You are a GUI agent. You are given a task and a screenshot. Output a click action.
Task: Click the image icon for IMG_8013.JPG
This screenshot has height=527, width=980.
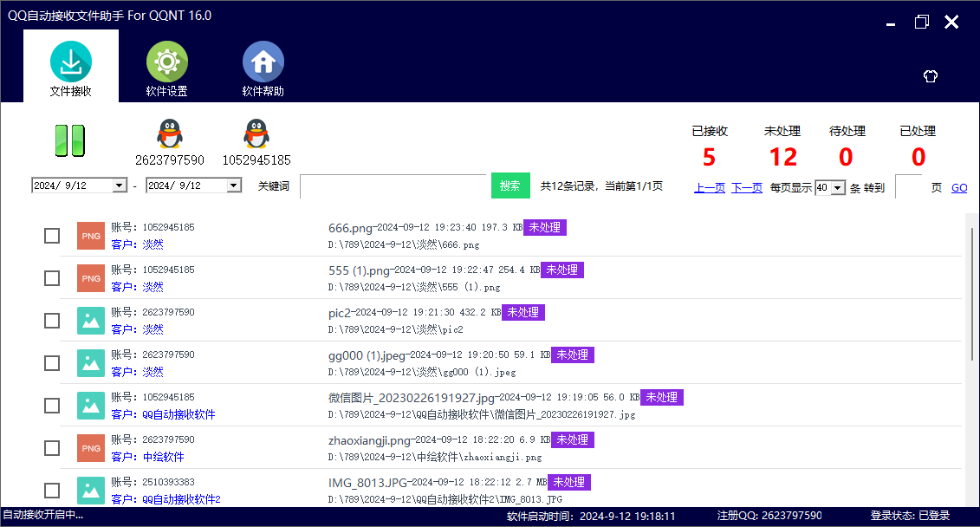click(91, 491)
